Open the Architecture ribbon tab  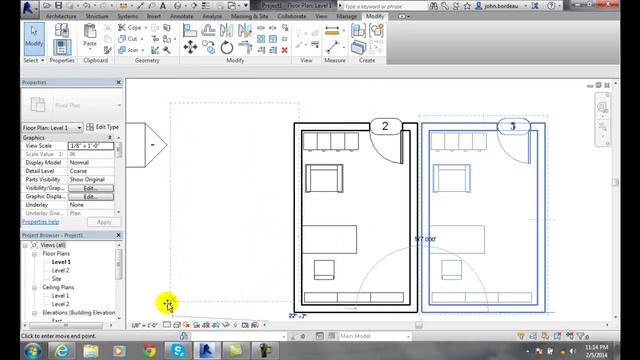61,16
